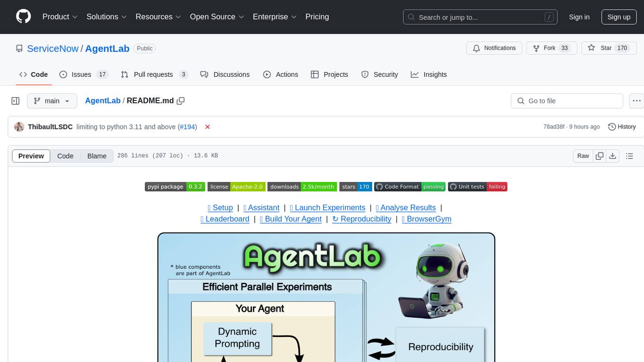Open the README outline
This screenshot has height=362, width=644.
coord(629,156)
